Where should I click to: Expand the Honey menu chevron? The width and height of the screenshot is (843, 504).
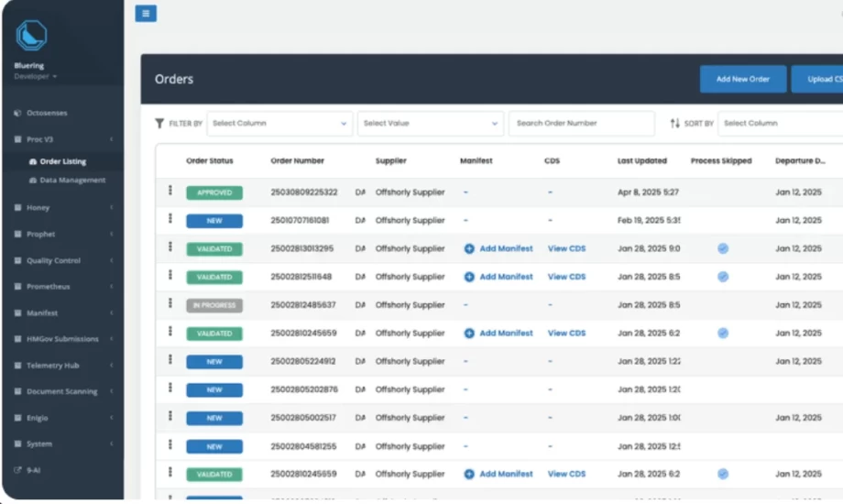(x=111, y=208)
